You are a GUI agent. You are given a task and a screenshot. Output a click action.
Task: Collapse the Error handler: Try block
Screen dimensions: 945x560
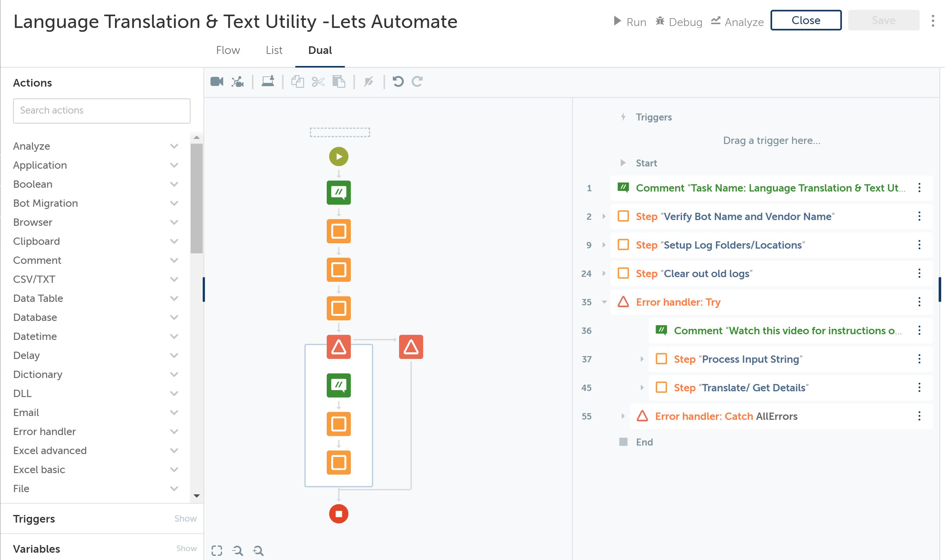[604, 302]
